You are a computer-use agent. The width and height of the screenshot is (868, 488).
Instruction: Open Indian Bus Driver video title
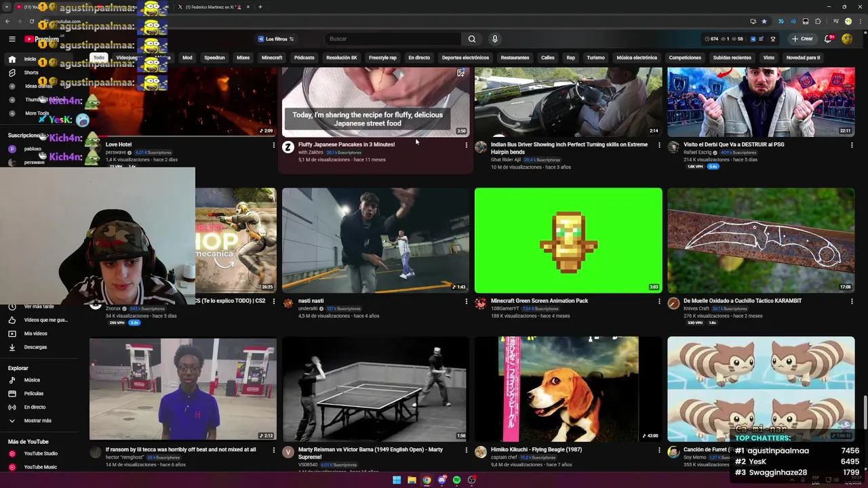tap(569, 148)
